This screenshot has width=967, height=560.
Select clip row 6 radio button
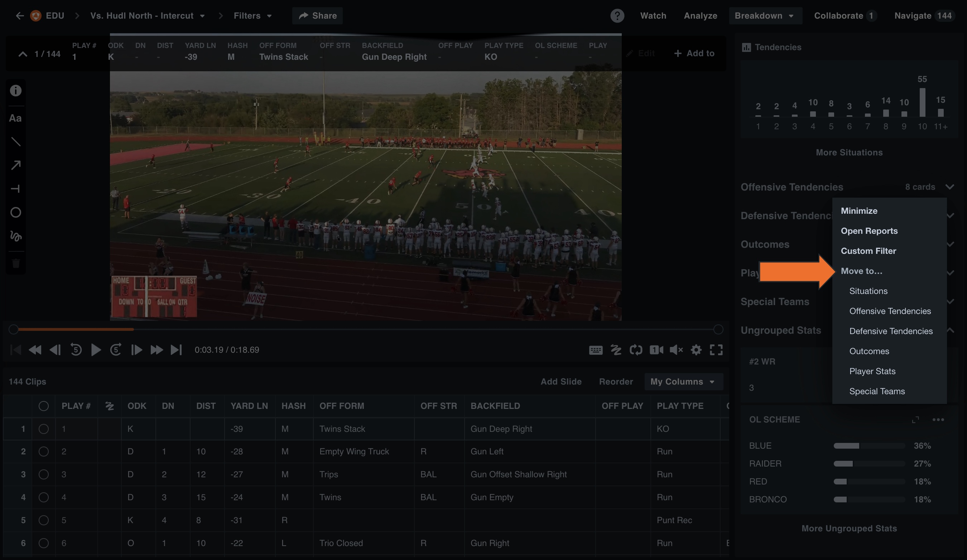coord(44,543)
